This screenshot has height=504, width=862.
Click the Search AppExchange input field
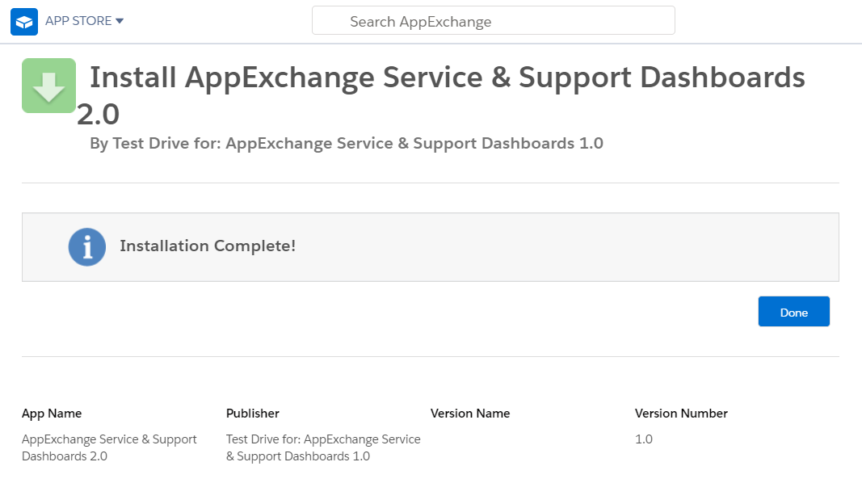(x=493, y=21)
